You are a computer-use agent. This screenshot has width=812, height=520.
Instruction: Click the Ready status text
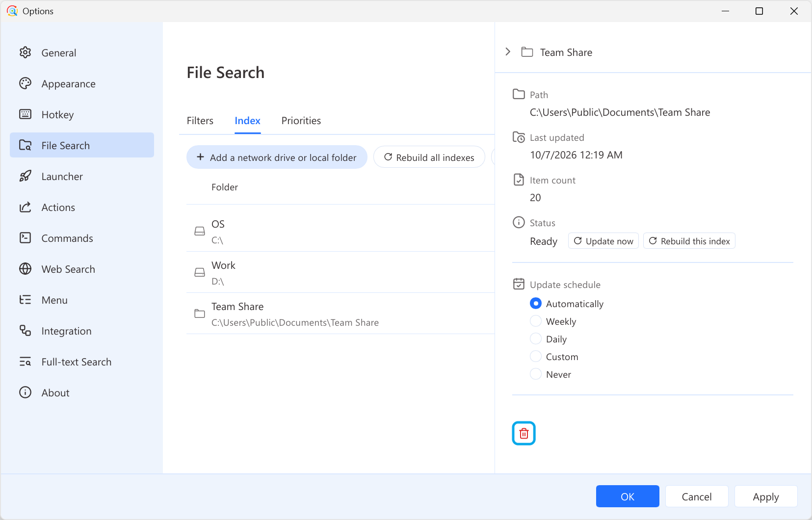pyautogui.click(x=544, y=241)
